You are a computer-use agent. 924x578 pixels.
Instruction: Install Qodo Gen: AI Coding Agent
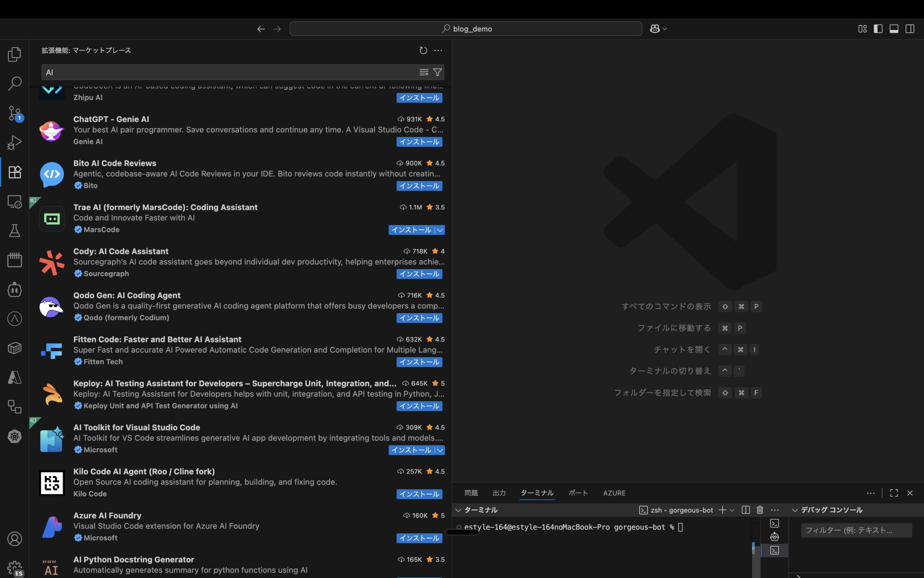click(419, 318)
